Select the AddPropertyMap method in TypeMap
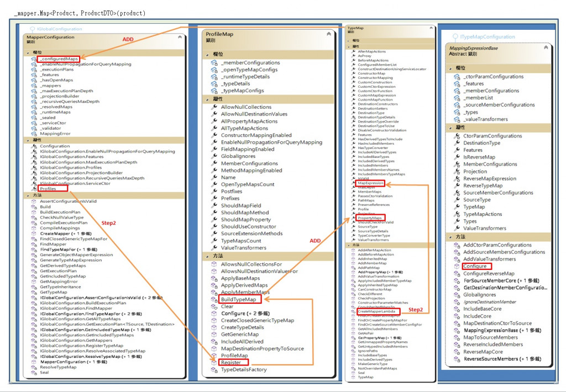Image resolution: width=566 pixels, height=392 pixels. point(380,272)
